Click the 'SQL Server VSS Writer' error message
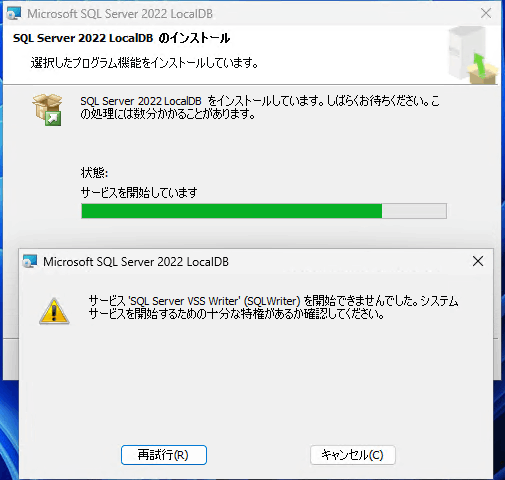This screenshot has height=480, width=505. pyautogui.click(x=273, y=307)
